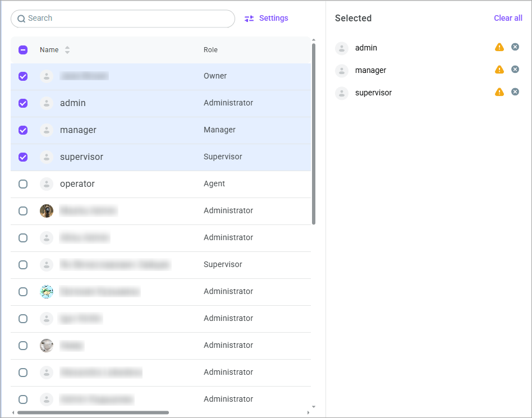Click the Owner role cell

click(x=215, y=76)
